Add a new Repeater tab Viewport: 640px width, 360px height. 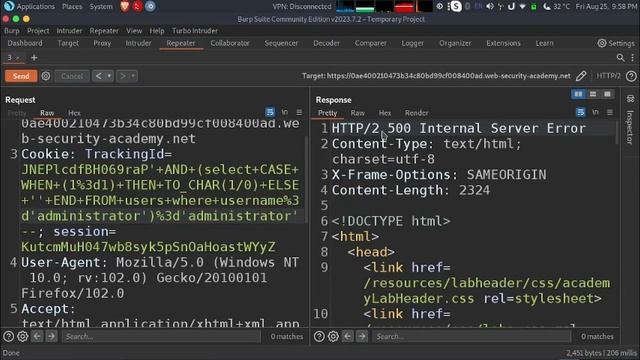[x=34, y=58]
